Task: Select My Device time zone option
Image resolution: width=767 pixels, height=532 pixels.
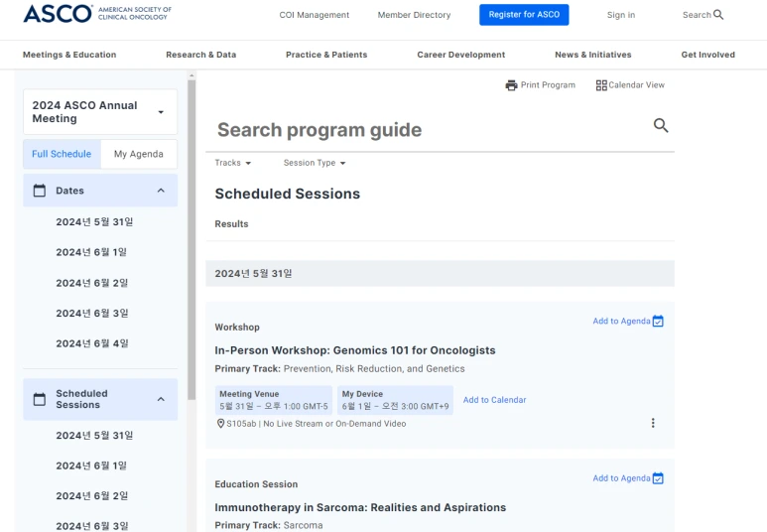Action: tap(395, 400)
